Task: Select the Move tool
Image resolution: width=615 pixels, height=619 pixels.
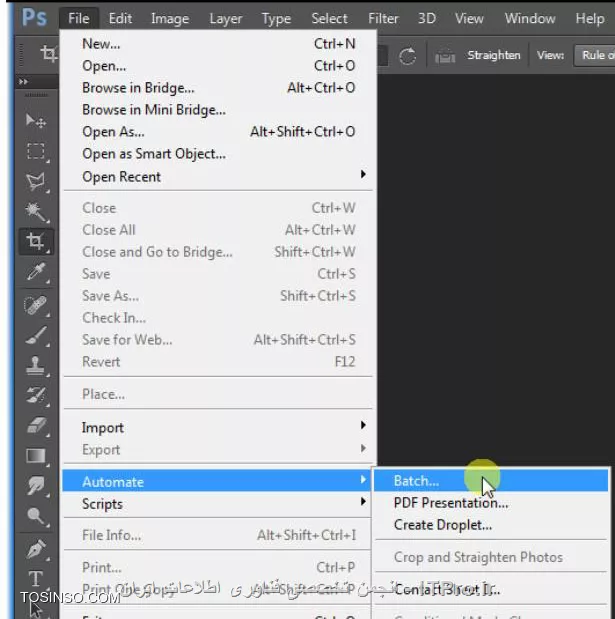Action: (x=36, y=121)
